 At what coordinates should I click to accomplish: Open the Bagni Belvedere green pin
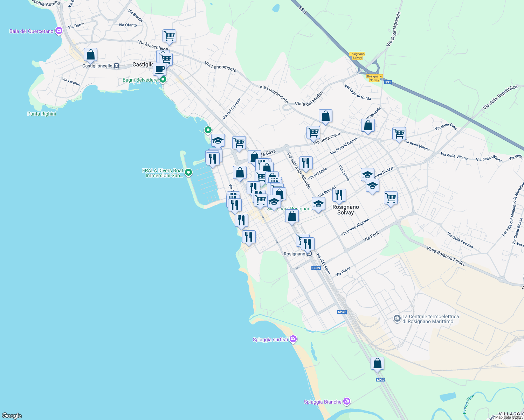click(163, 80)
